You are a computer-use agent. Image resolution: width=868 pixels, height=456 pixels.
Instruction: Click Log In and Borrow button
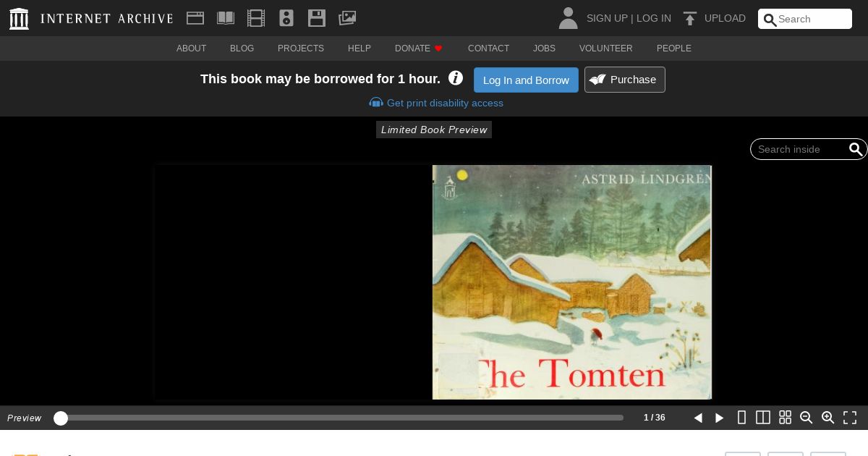coord(526,80)
